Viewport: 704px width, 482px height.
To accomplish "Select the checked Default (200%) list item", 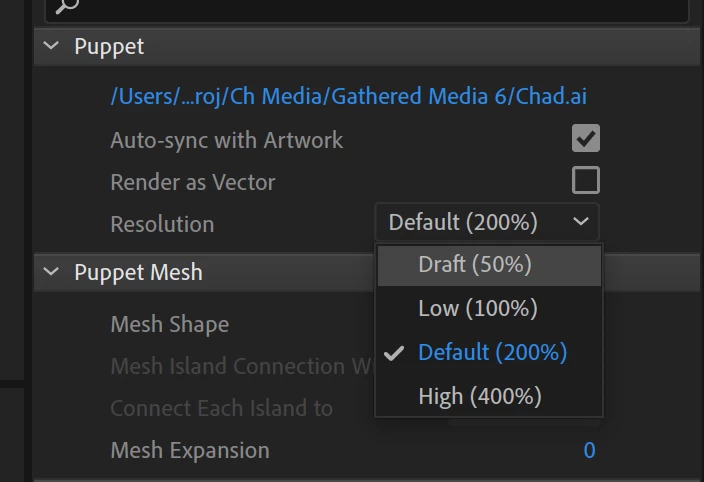I will click(x=489, y=352).
